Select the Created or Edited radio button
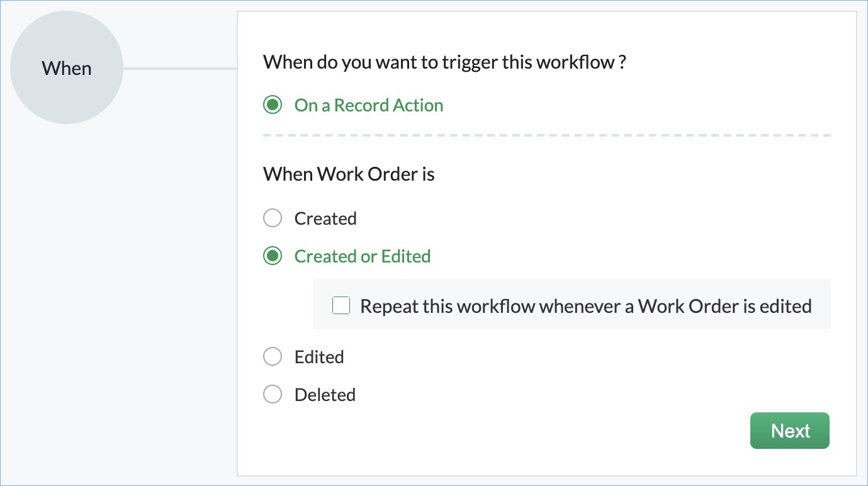868x486 pixels. 273,256
